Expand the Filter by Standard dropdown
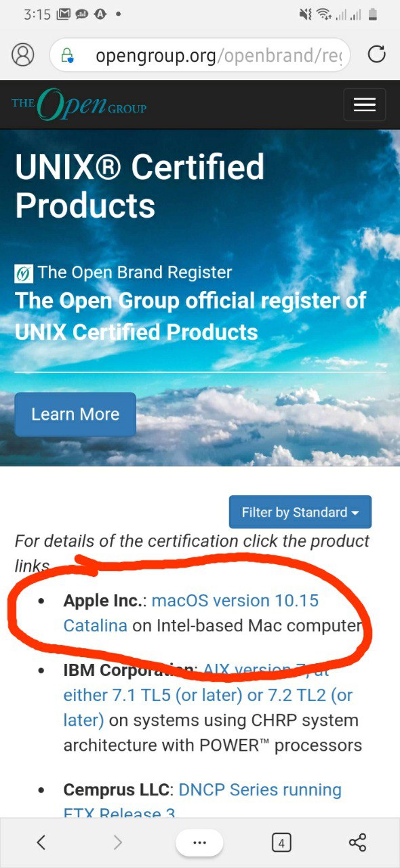The height and width of the screenshot is (868, 400). pyautogui.click(x=300, y=512)
